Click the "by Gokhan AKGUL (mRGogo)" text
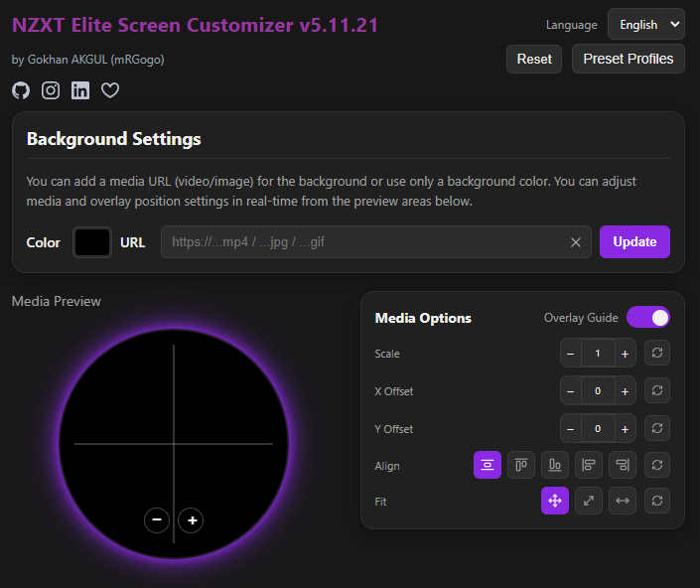 (x=88, y=60)
